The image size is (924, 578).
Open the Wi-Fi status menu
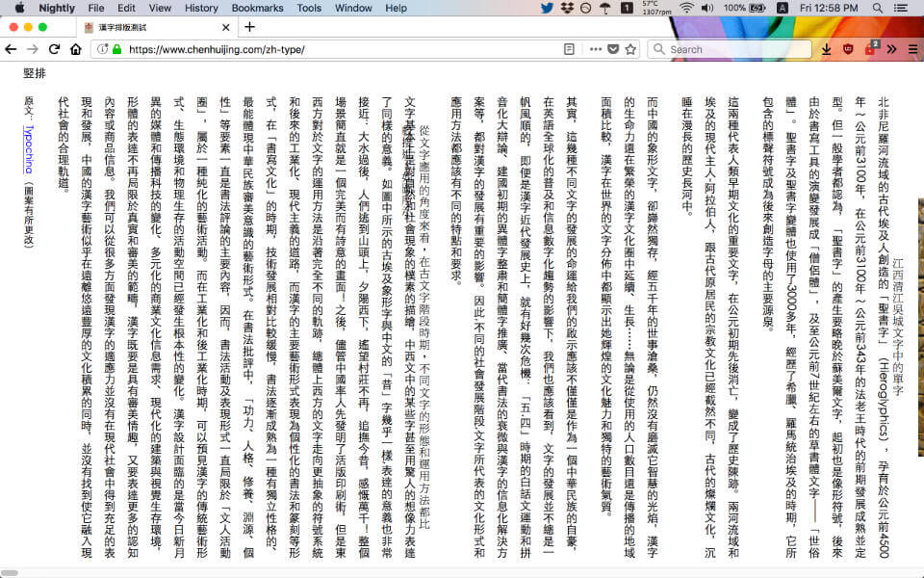tap(686, 9)
